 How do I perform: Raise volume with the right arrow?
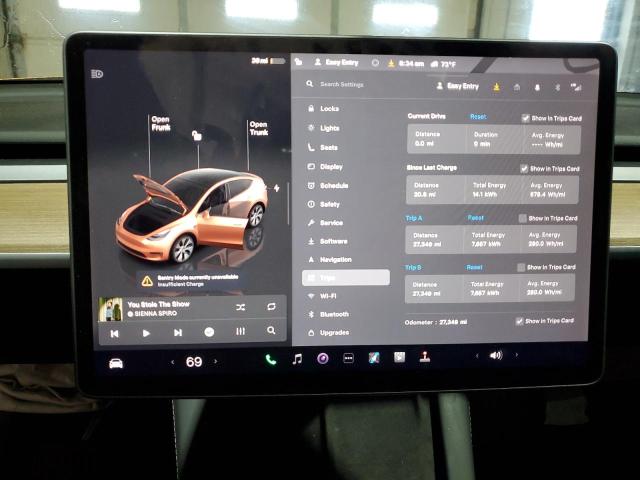517,355
